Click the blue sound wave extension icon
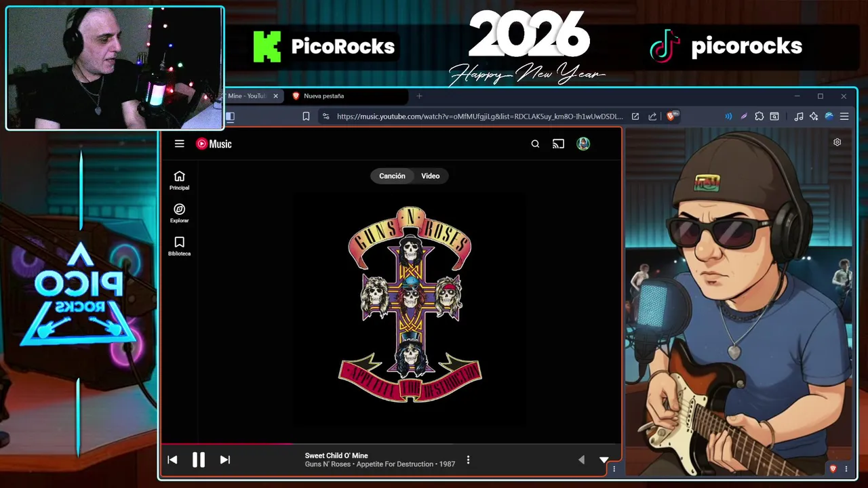868x488 pixels. point(728,117)
